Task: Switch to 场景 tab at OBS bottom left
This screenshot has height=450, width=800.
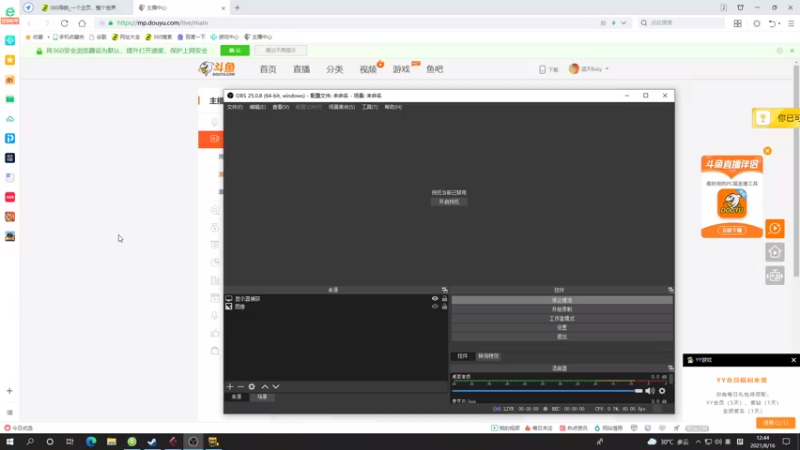Action: tap(262, 397)
